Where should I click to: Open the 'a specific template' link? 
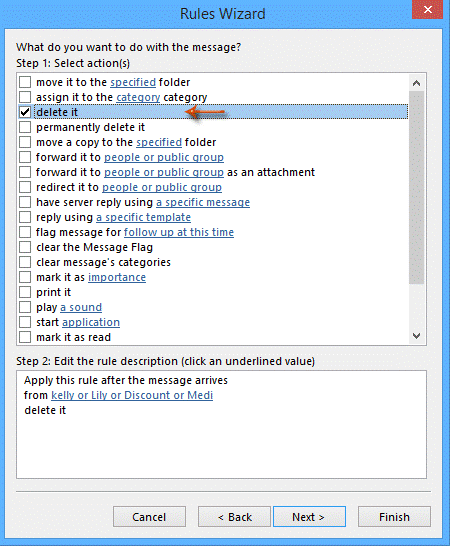[x=143, y=217]
